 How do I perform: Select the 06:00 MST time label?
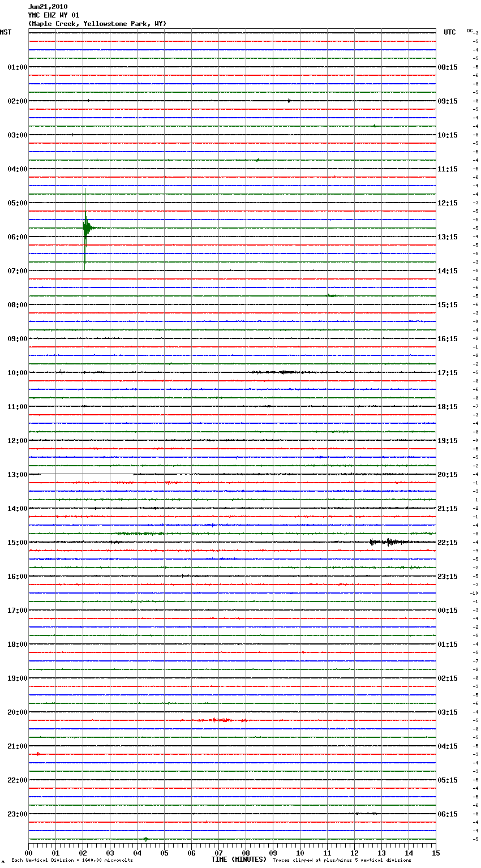pyautogui.click(x=17, y=237)
